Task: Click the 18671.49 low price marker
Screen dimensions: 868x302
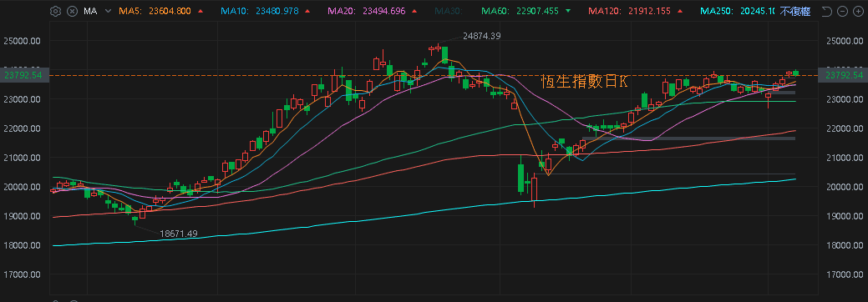Action: pyautogui.click(x=178, y=234)
